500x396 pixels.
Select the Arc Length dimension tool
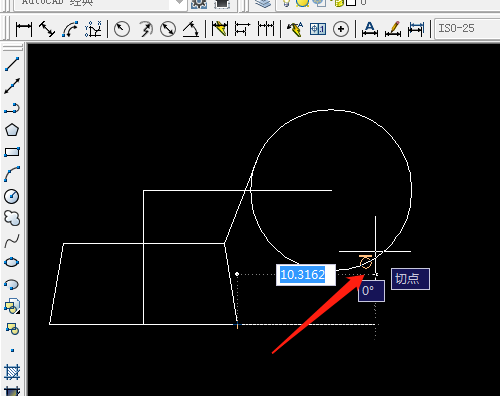(70, 29)
